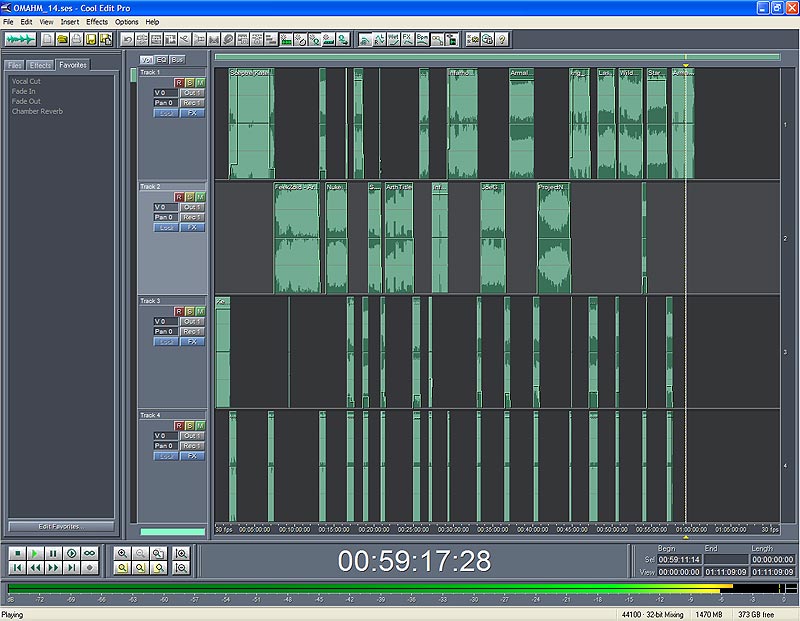The height and width of the screenshot is (621, 800).
Task: Undo the last action from the toolbar
Action: (x=127, y=39)
